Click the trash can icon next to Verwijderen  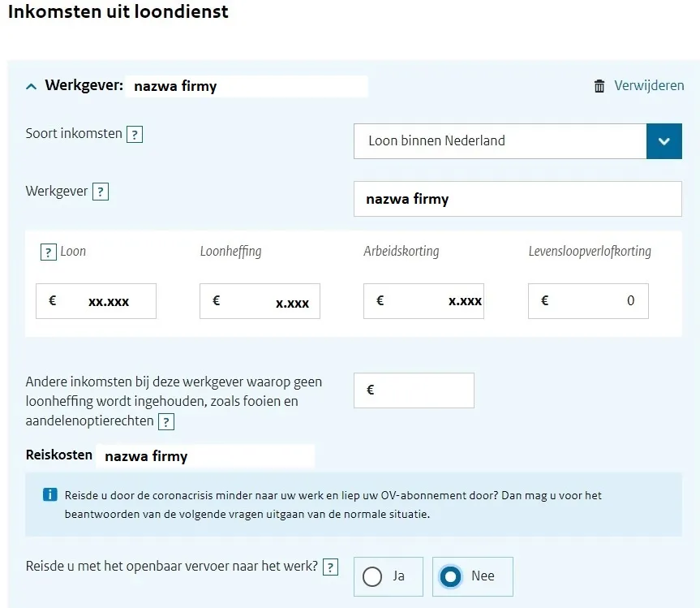point(599,86)
